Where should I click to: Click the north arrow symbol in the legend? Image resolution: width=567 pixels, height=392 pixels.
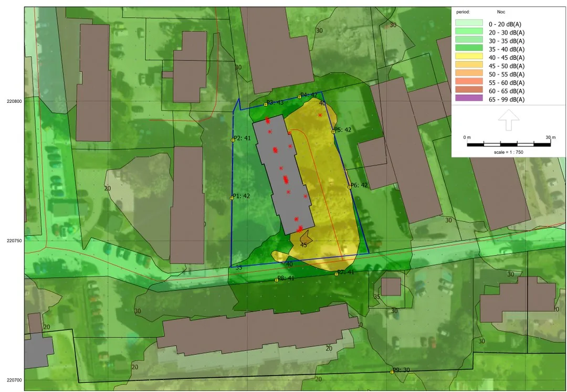(508, 120)
